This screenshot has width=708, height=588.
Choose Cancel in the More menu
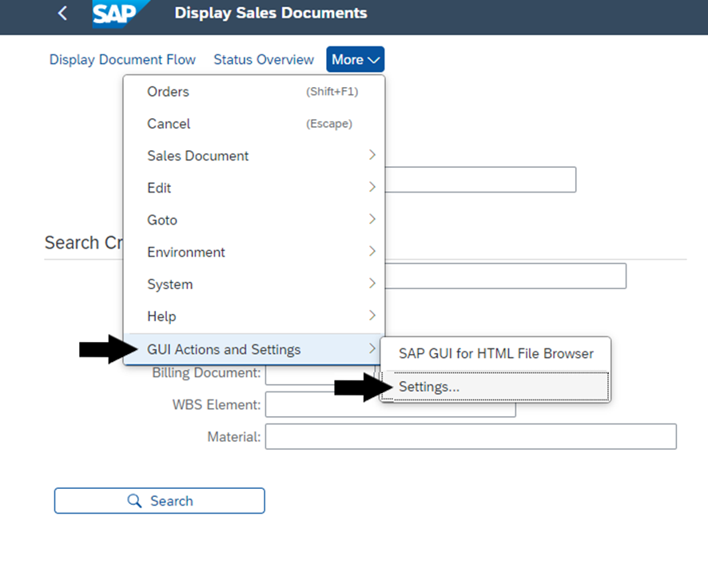tap(254, 124)
